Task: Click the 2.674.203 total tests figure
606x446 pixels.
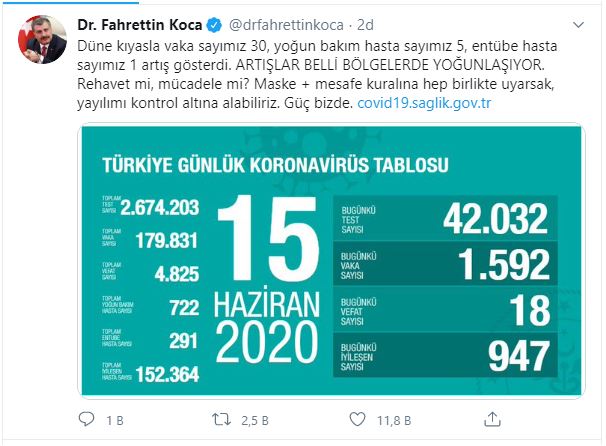Action: tap(160, 209)
